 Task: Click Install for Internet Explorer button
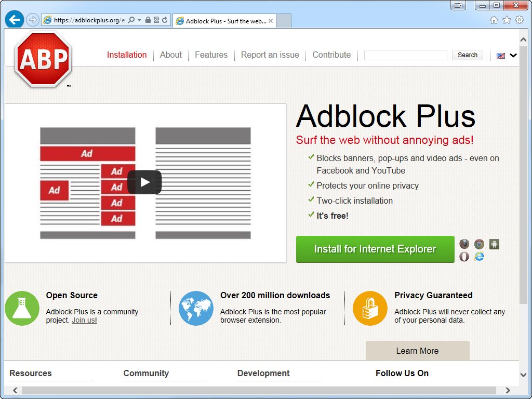click(375, 249)
